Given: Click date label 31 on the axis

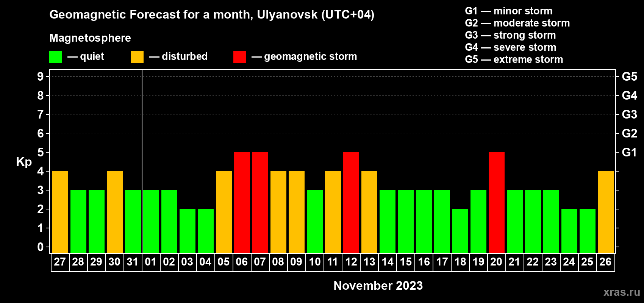Looking at the screenshot, I should 133,262.
